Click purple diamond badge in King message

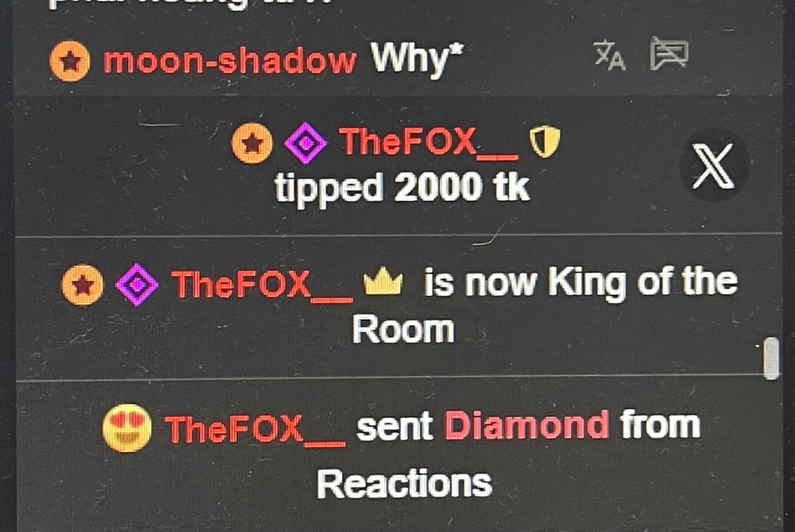137,285
